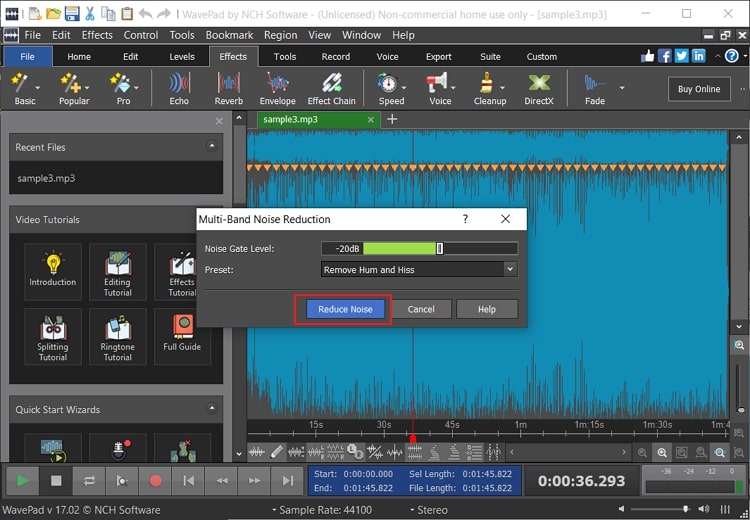Open the Popular effects dropdown arrow
This screenshot has width=750, height=520.
click(x=87, y=88)
